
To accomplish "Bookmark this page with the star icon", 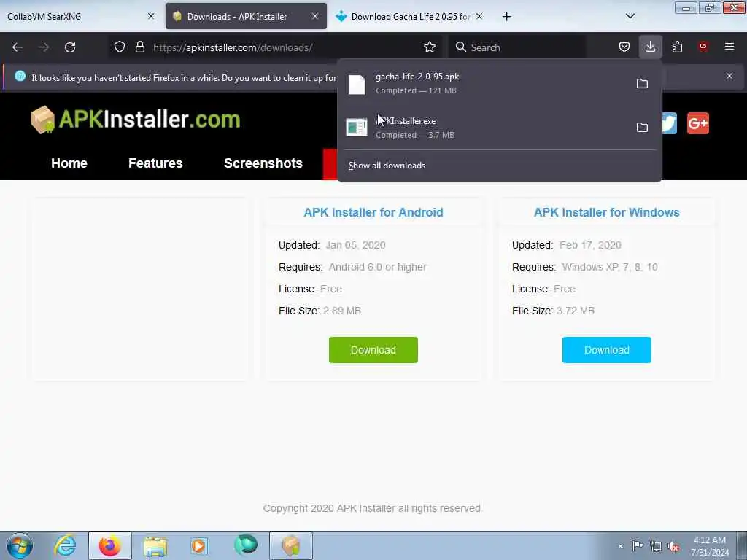I will [429, 47].
